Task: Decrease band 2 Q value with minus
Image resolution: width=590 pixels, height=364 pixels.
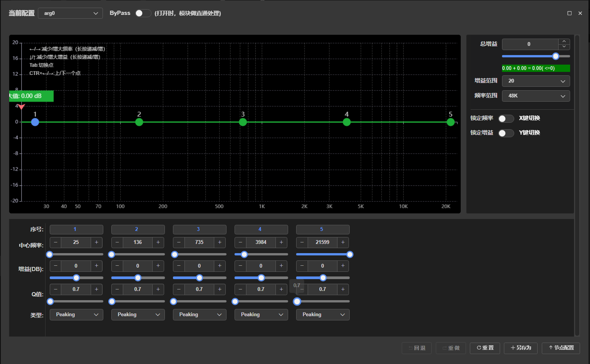Action: (117, 289)
